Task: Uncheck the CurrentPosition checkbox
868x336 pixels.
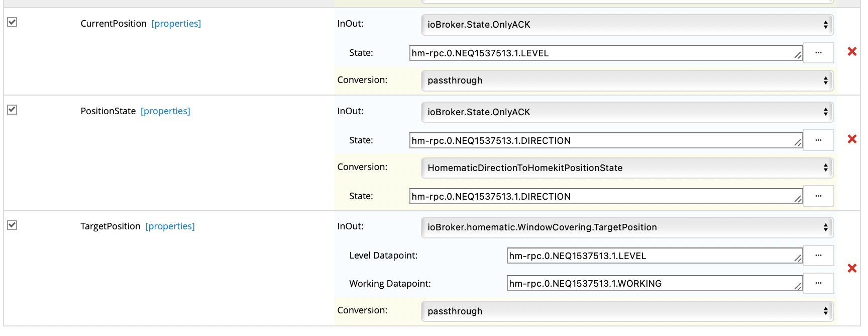Action: tap(12, 22)
